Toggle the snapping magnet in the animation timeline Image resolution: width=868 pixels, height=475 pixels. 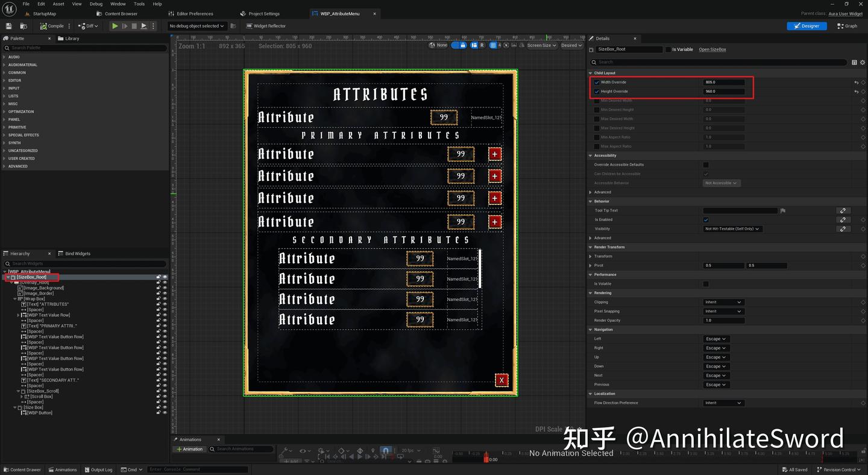click(385, 450)
